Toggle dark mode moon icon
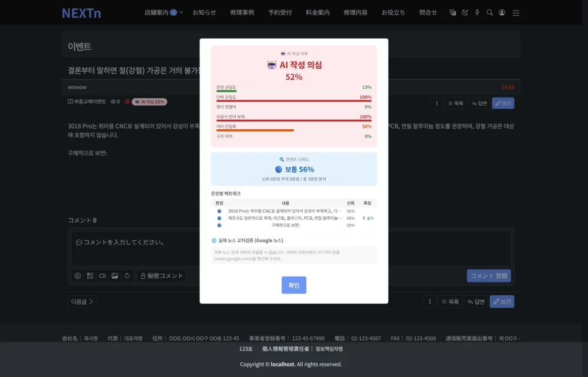Screen dimensions: 588x377 465,12
